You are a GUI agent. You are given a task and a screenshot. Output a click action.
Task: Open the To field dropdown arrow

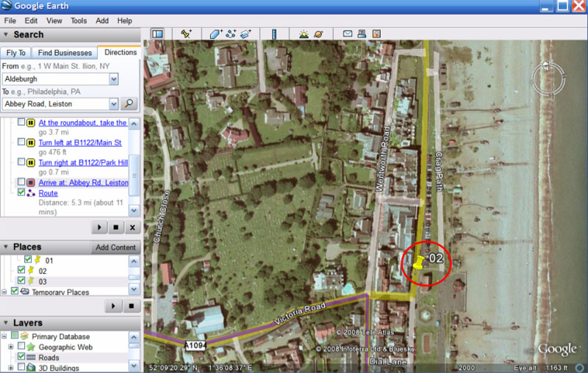point(114,104)
